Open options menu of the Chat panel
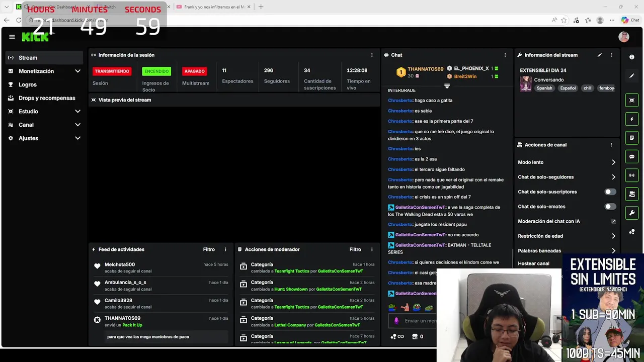The width and height of the screenshot is (644, 362). [x=505, y=55]
